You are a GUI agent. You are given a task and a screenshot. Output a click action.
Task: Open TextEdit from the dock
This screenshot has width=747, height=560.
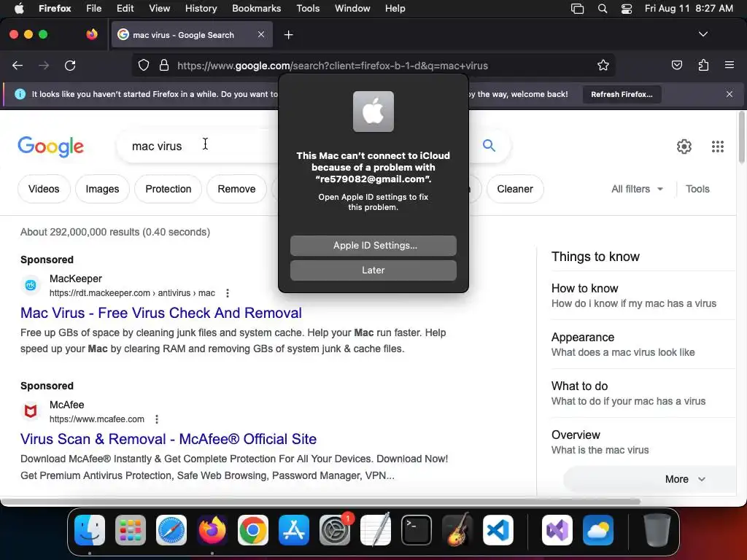coord(376,530)
